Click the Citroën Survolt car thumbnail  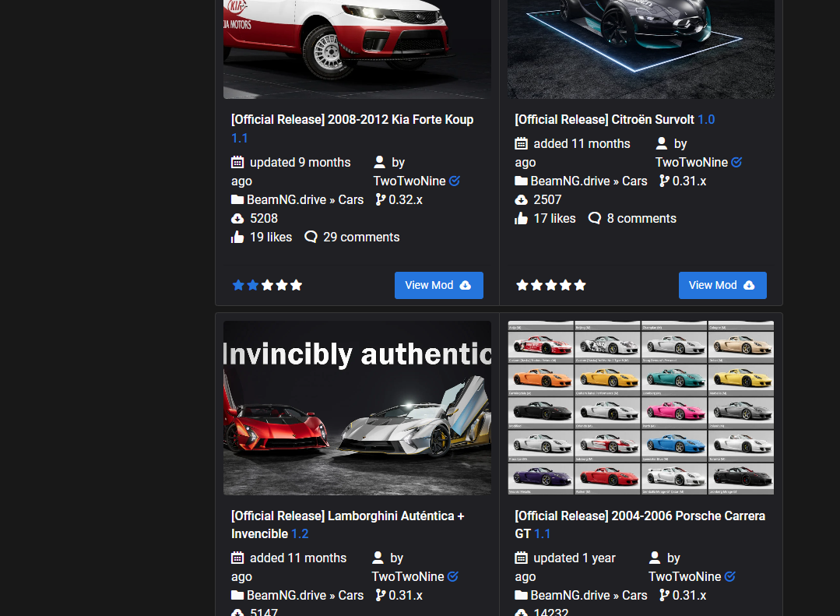pyautogui.click(x=641, y=49)
